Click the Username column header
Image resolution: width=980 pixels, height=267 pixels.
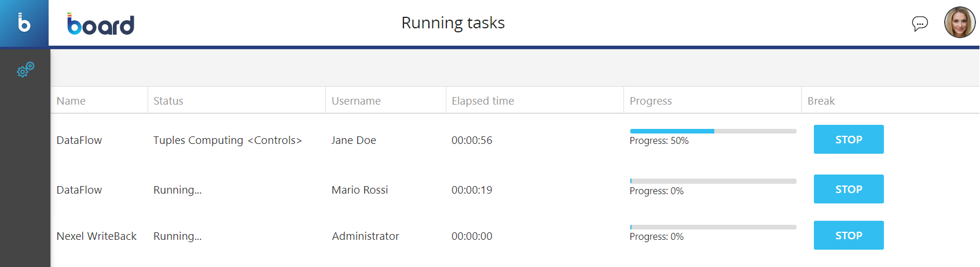click(356, 101)
